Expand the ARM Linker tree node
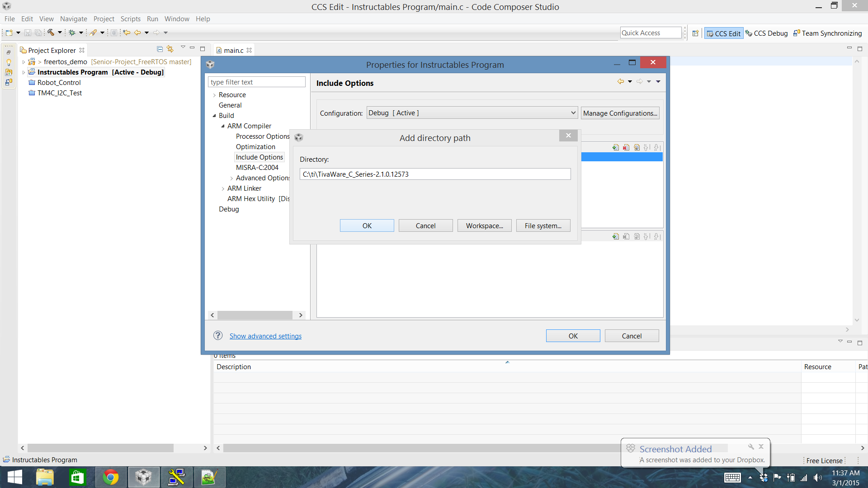This screenshot has height=488, width=868. point(223,188)
